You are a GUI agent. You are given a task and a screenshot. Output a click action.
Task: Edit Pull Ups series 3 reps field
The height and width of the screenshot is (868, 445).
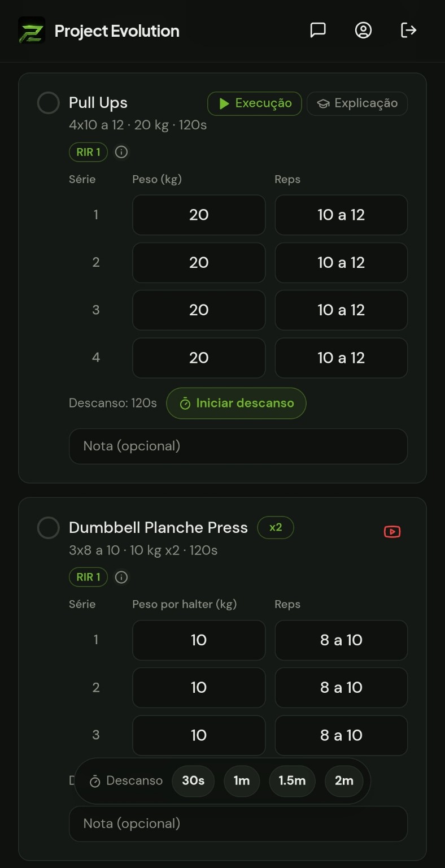pyautogui.click(x=341, y=310)
